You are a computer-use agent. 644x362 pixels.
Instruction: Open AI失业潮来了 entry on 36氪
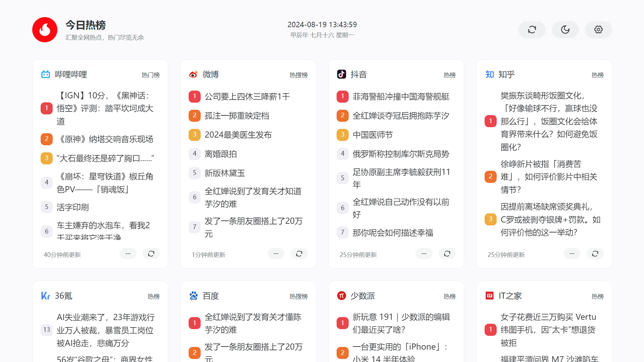click(106, 330)
